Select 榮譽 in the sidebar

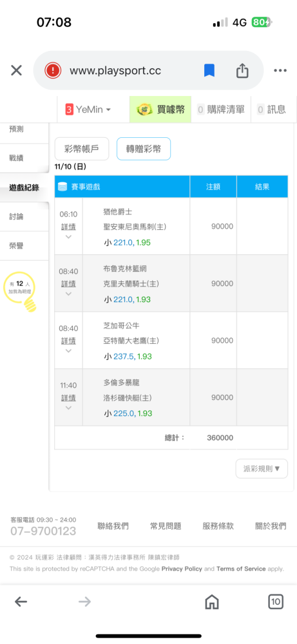[17, 245]
